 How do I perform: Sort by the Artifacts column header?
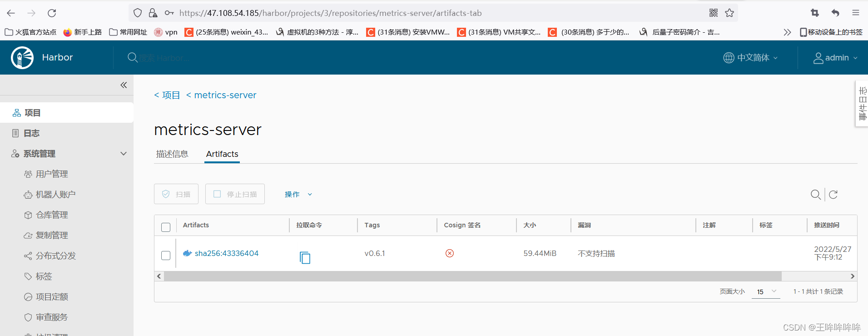tap(196, 225)
